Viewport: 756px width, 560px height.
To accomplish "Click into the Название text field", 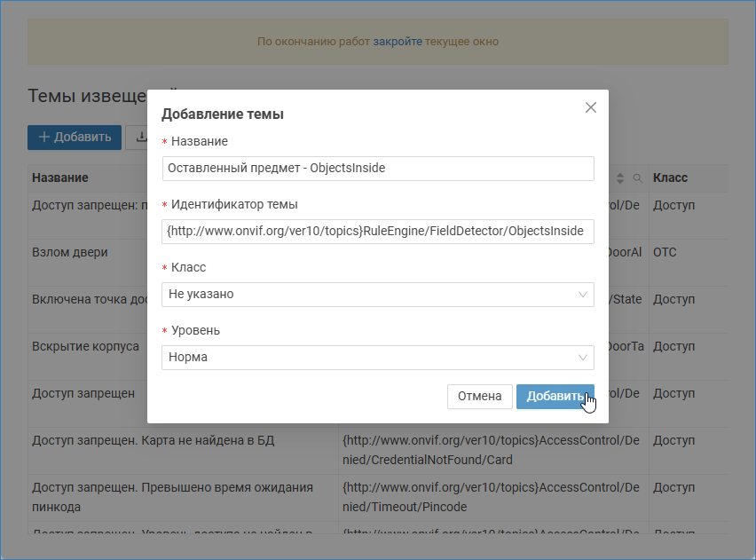I will point(379,168).
